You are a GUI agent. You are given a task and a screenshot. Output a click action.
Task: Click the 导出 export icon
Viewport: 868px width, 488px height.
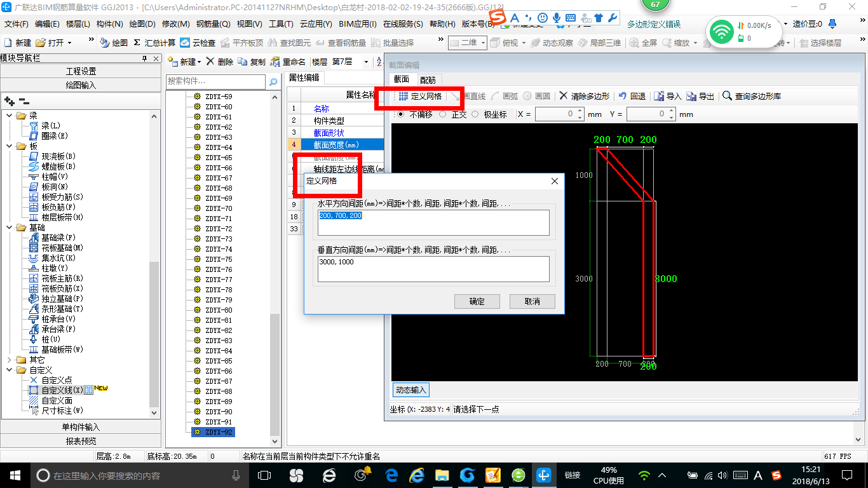pyautogui.click(x=700, y=97)
